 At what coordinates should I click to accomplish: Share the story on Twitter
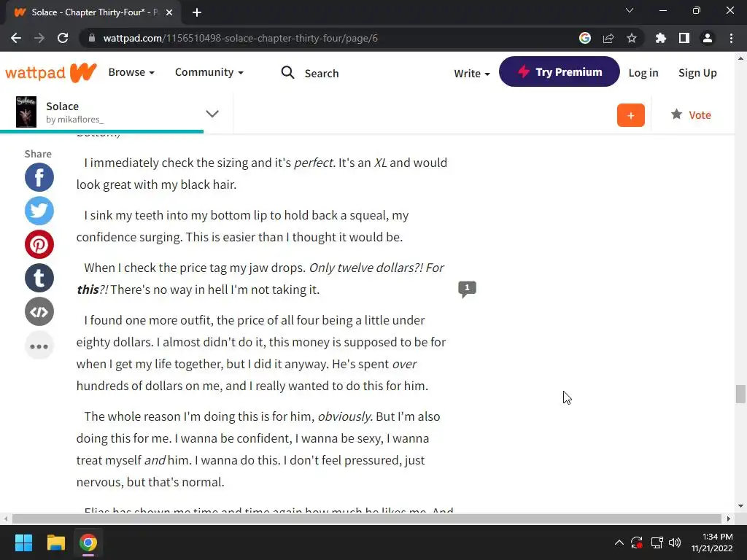point(39,211)
